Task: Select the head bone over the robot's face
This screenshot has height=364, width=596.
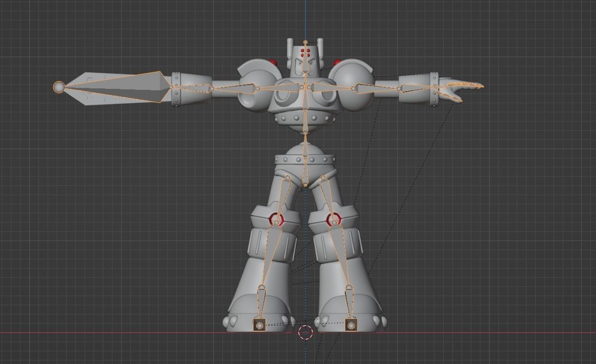Action: 305,59
